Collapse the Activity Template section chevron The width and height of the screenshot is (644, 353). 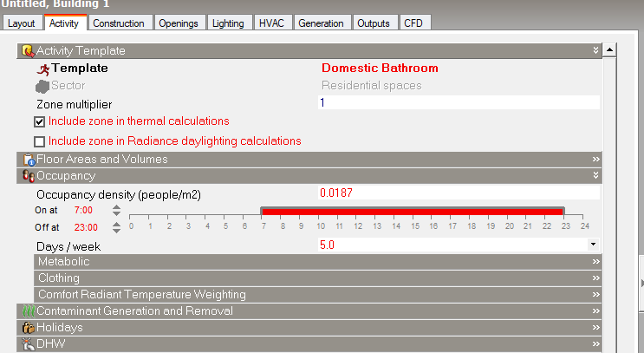coord(596,50)
